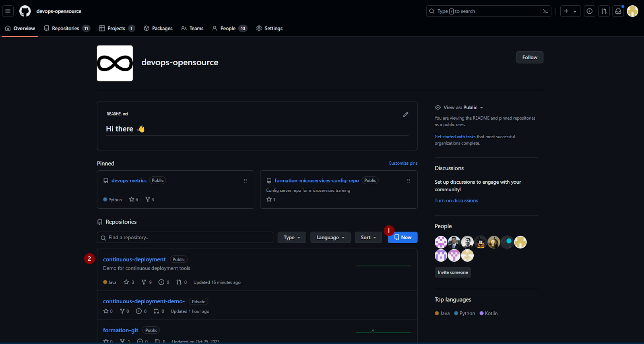Open pull requests of continuous-deployment-demo- repository
Image resolution: width=644 pixels, height=344 pixels.
[x=159, y=311]
